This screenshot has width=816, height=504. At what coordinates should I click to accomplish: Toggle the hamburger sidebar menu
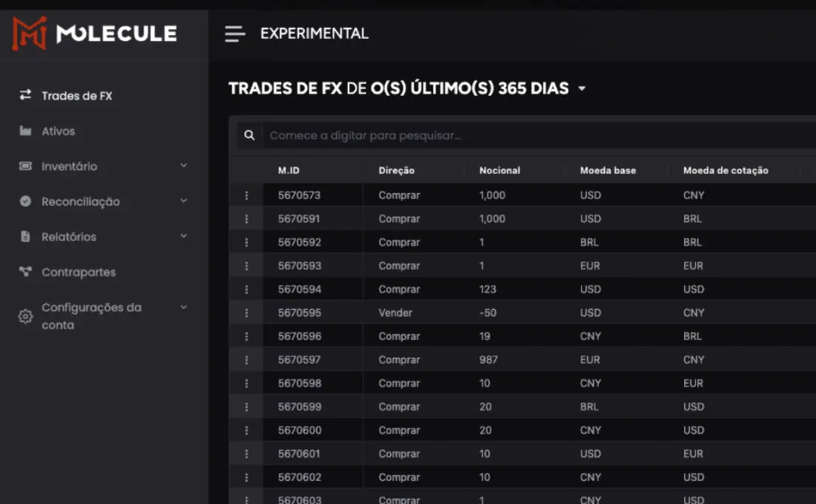click(235, 34)
